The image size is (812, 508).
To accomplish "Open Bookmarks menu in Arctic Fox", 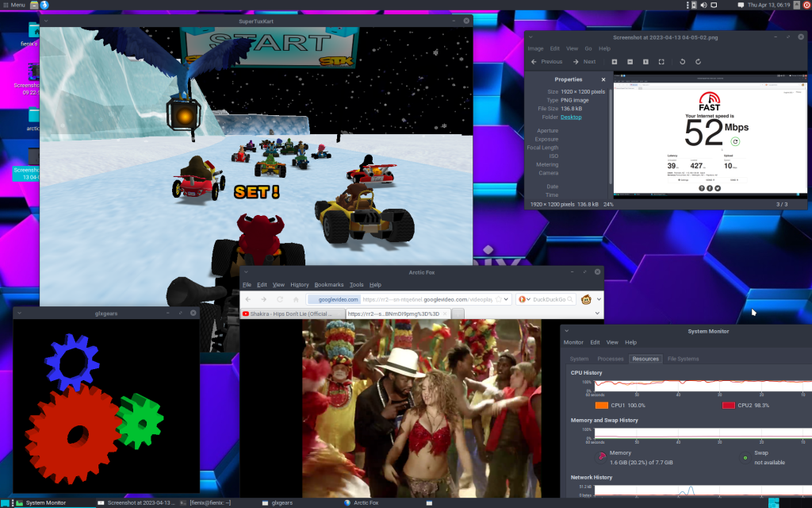I will tap(329, 285).
